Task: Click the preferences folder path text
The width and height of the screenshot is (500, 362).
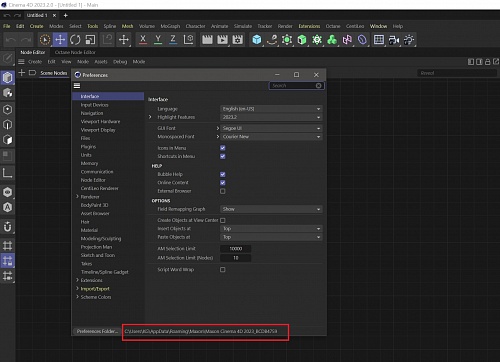Action: tap(201, 331)
